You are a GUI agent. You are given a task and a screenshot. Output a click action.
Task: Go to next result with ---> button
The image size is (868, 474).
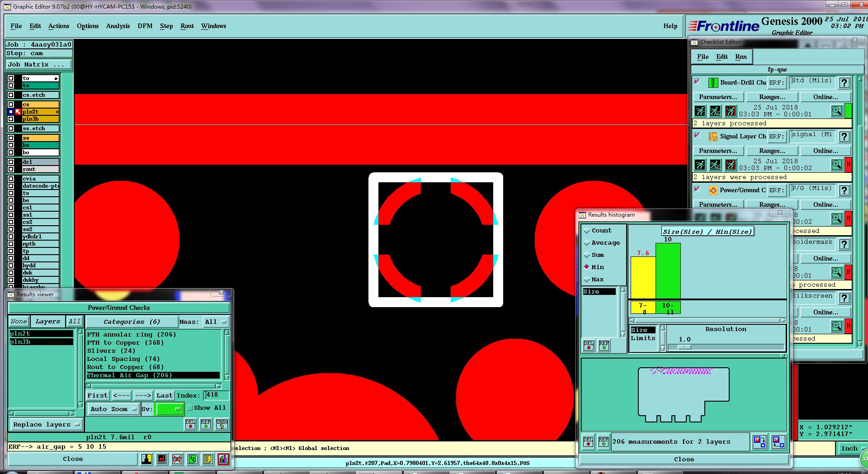click(x=143, y=396)
